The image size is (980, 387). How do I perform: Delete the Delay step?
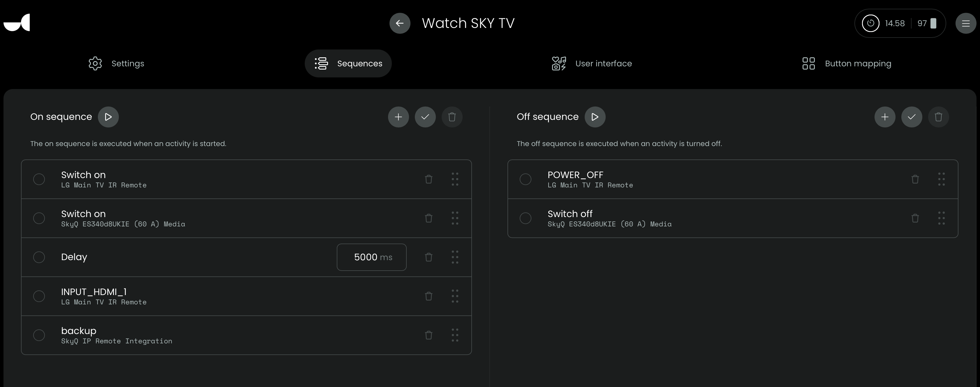[428, 257]
